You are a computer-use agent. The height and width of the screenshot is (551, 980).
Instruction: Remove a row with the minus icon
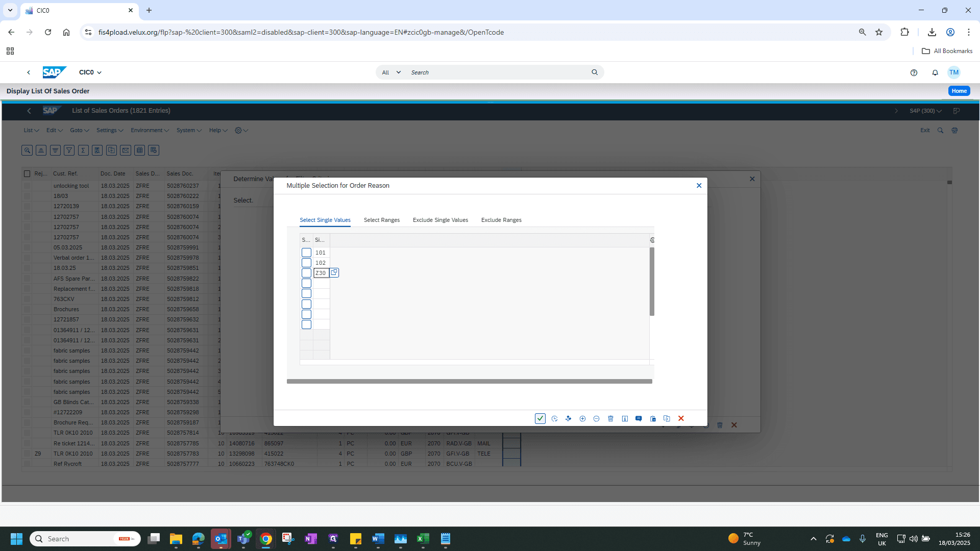tap(596, 418)
